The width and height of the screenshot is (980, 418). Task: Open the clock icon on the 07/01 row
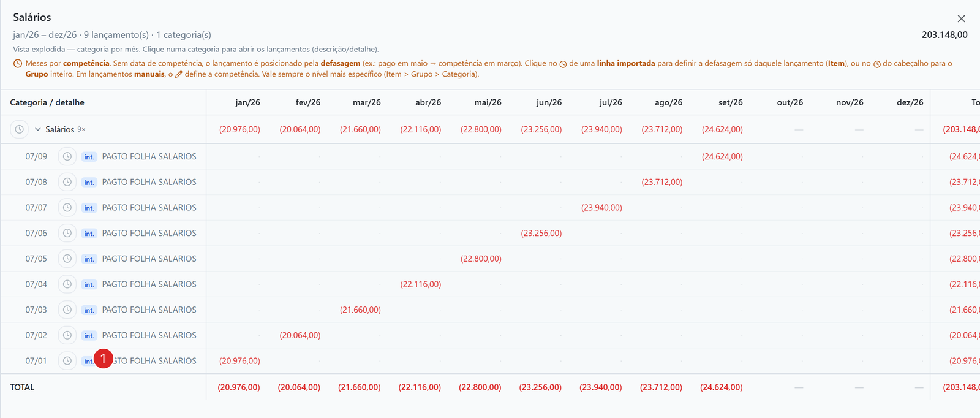point(67,361)
